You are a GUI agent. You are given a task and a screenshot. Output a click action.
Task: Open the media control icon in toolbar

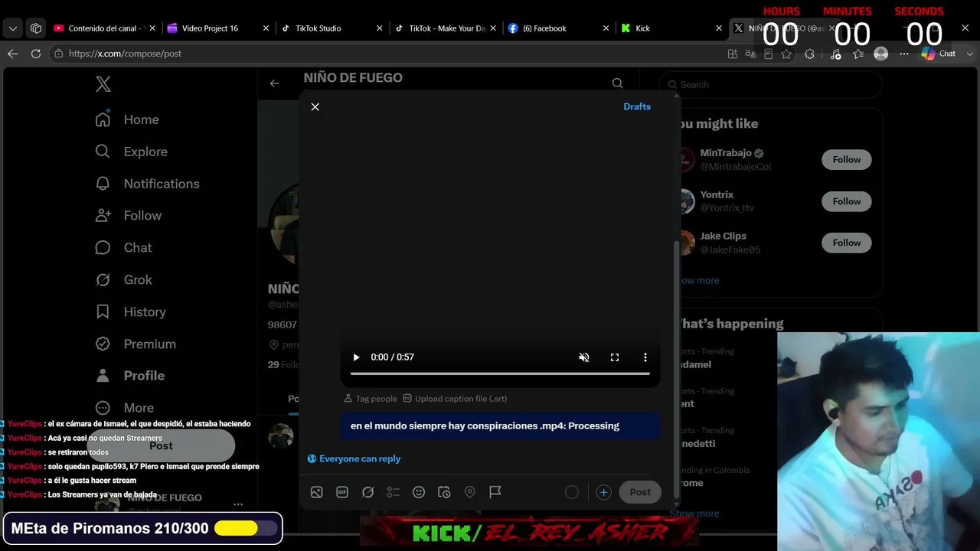(835, 54)
